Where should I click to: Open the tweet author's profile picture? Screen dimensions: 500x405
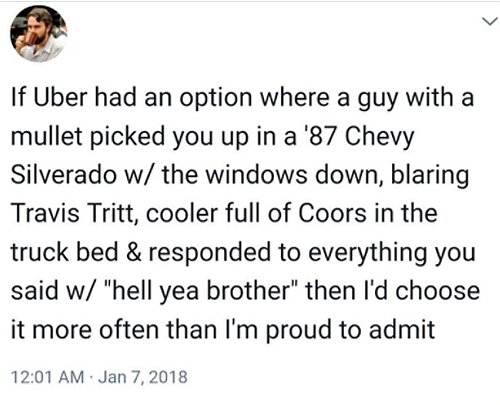point(39,34)
